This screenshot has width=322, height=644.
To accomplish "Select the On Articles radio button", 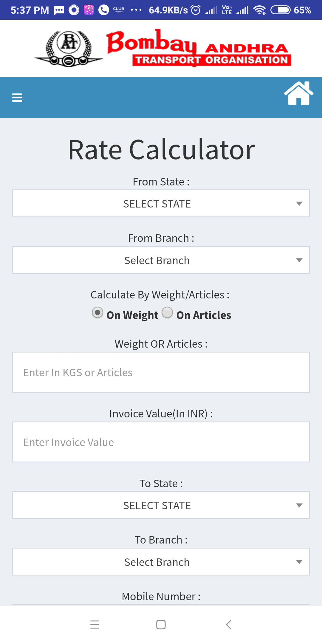I will pos(167,313).
